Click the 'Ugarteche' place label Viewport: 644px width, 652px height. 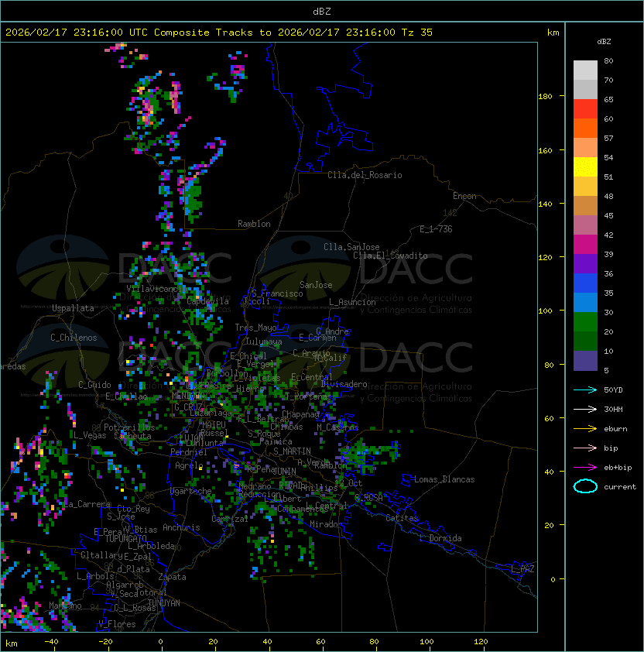point(191,491)
